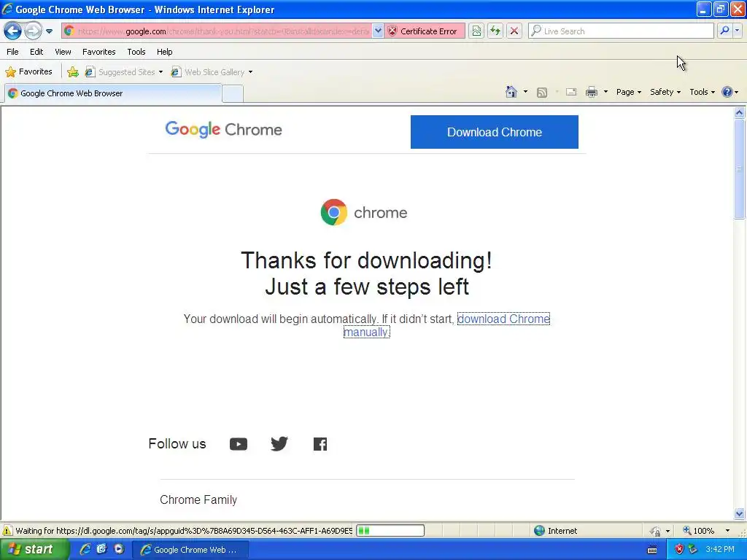The height and width of the screenshot is (560, 747).
Task: Open the Safety command bar menu
Action: pos(665,93)
